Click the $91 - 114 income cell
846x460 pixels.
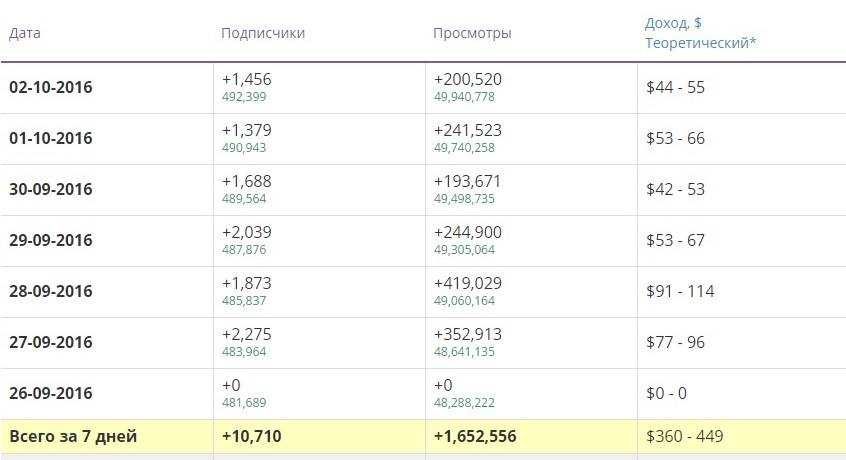click(680, 291)
